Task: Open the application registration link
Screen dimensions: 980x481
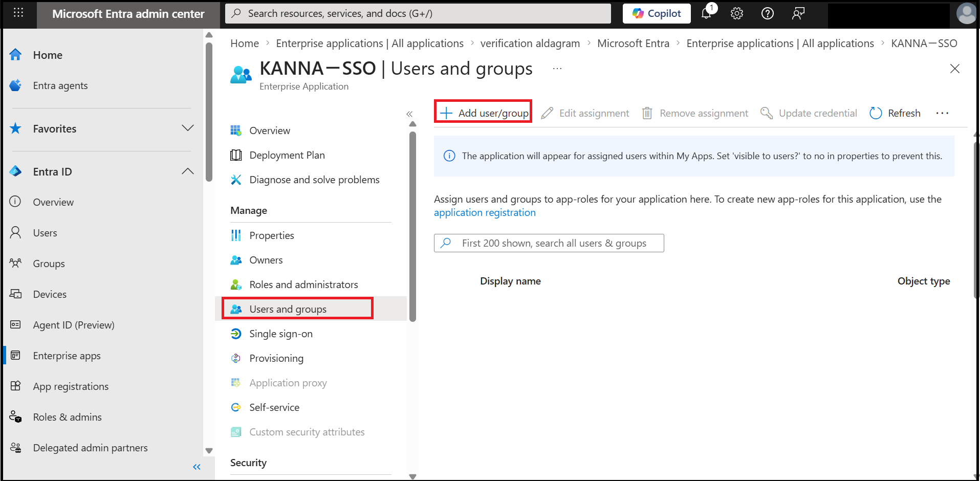Action: (485, 212)
